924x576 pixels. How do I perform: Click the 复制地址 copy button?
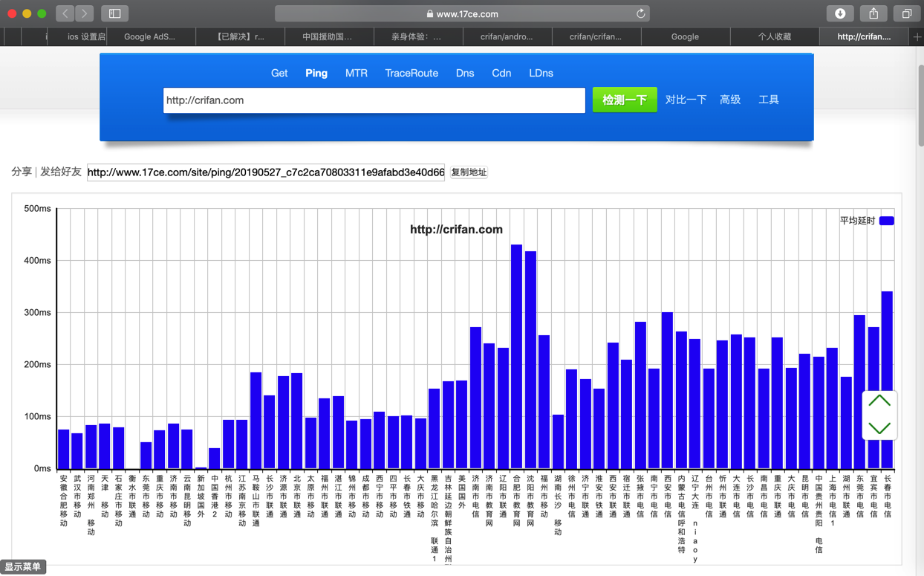point(469,172)
